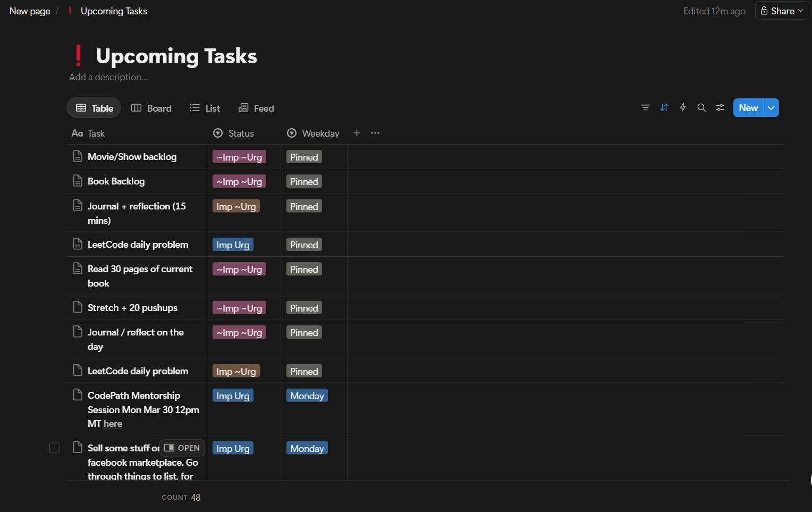Image resolution: width=812 pixels, height=512 pixels.
Task: Click Upcoming Tasks in the breadcrumb
Action: [114, 11]
